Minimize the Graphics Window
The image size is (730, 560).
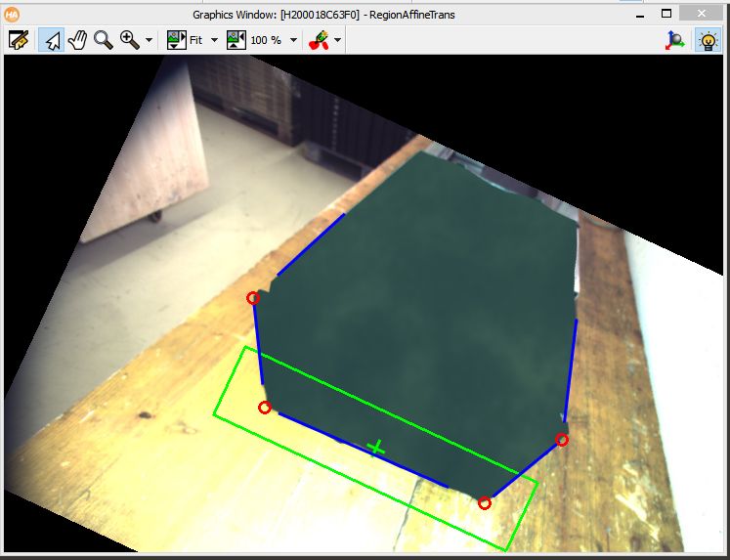[x=640, y=16]
